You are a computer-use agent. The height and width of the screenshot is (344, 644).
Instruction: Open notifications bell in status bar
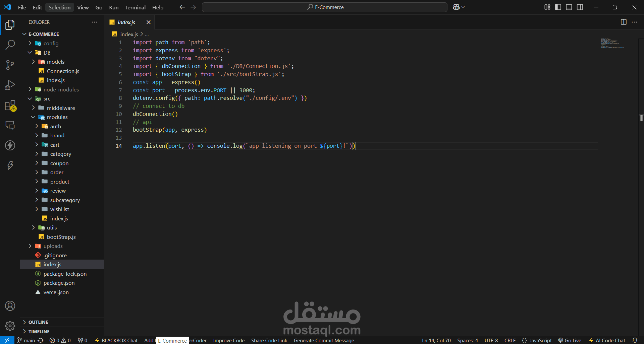(x=635, y=340)
